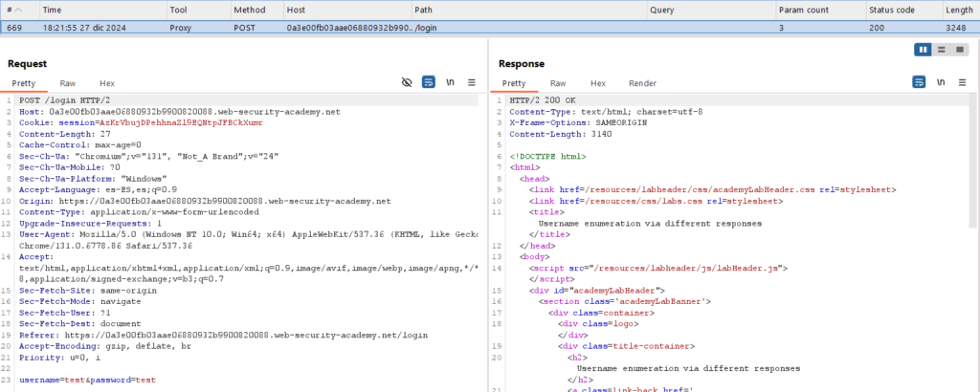Switch Response view to Hex tab
The height and width of the screenshot is (392, 980).
click(x=598, y=83)
